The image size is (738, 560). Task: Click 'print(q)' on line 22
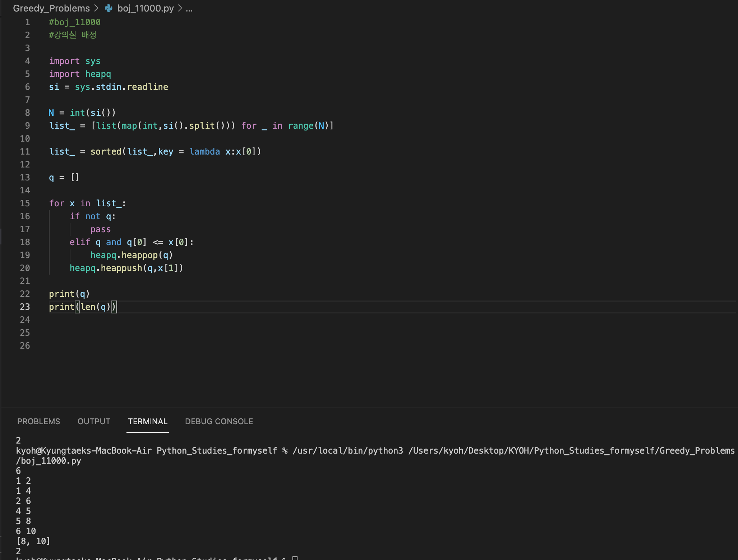[x=69, y=294]
